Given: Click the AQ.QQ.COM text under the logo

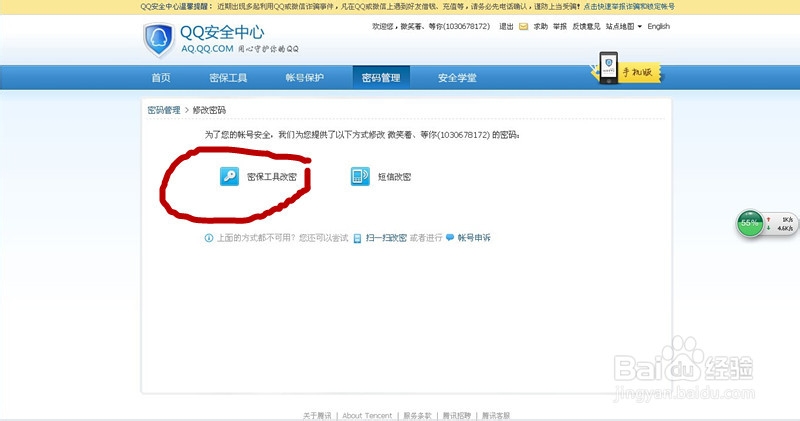Looking at the screenshot, I should pos(207,49).
